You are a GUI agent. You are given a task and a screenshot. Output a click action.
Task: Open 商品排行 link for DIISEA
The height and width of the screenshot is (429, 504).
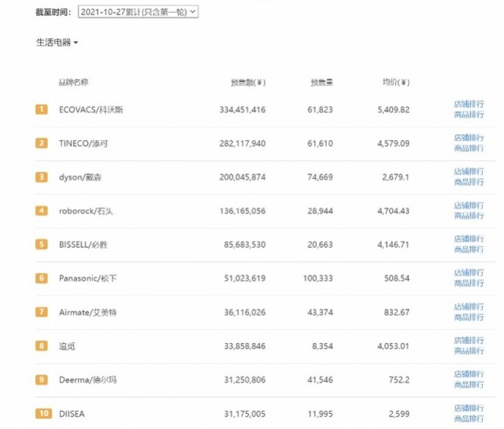click(469, 419)
